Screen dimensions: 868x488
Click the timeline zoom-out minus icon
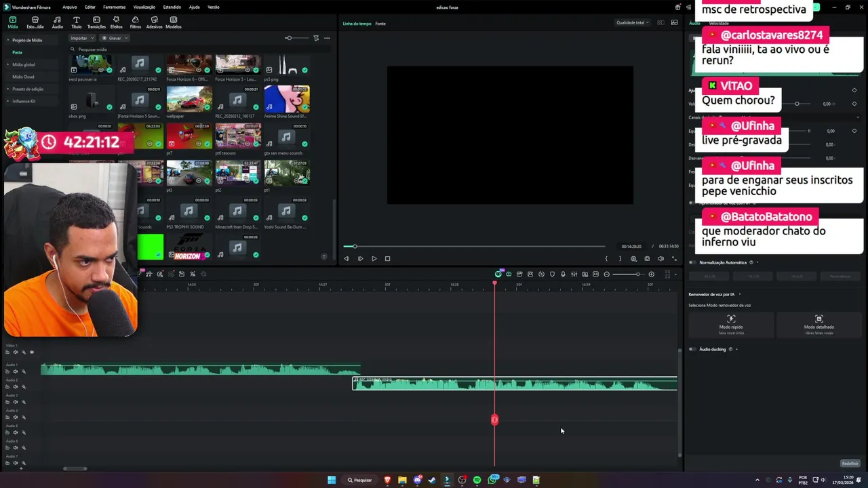pos(607,274)
